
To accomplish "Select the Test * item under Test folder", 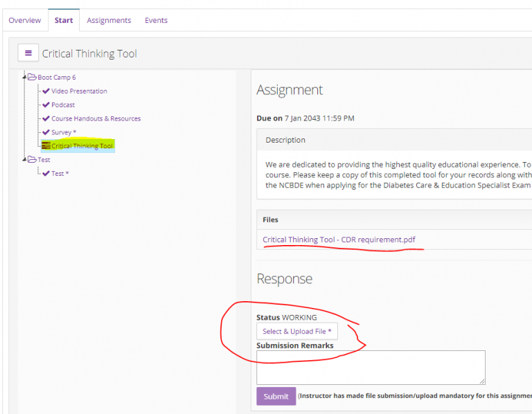I will pyautogui.click(x=60, y=174).
